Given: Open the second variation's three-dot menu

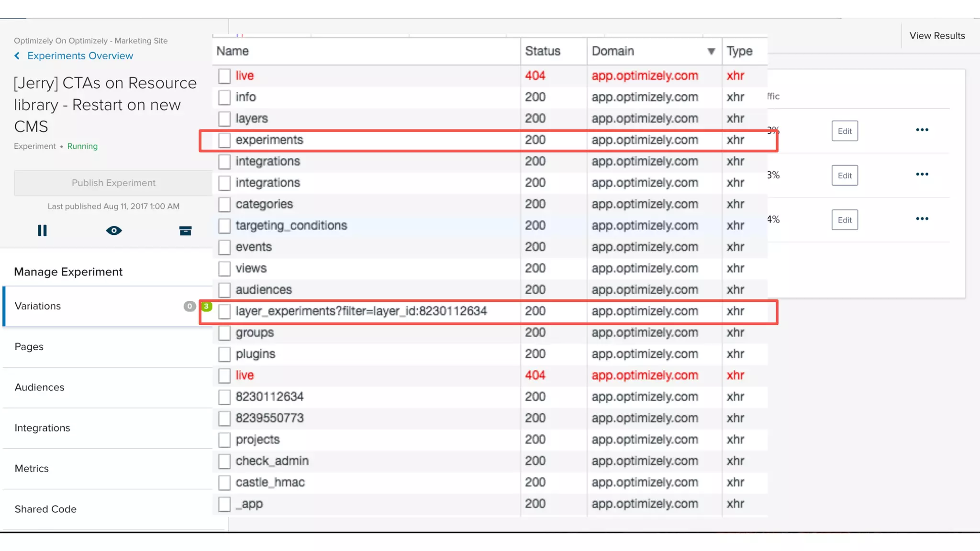Looking at the screenshot, I should point(922,175).
